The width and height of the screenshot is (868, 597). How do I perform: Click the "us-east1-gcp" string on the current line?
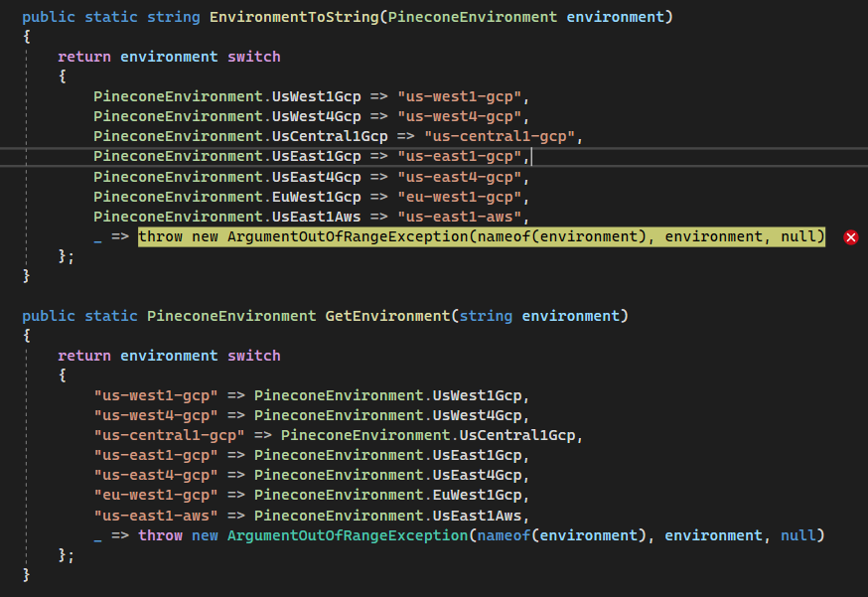[x=460, y=157]
